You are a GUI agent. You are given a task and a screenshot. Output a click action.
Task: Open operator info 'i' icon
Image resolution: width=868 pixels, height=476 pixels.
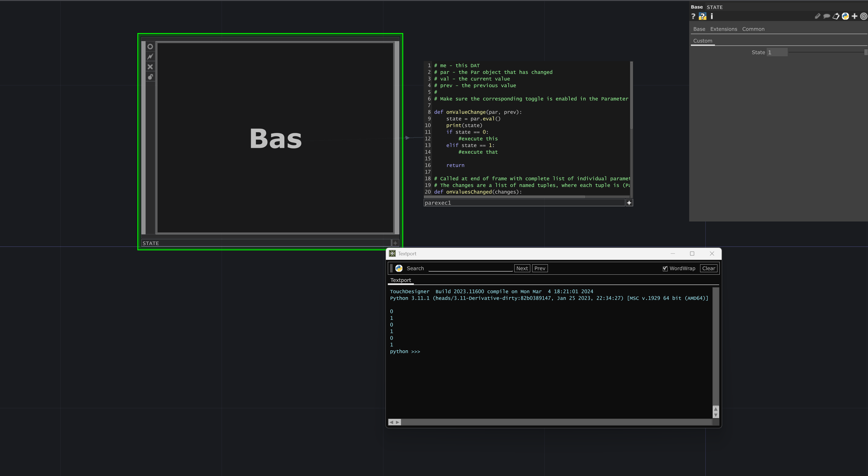(712, 16)
